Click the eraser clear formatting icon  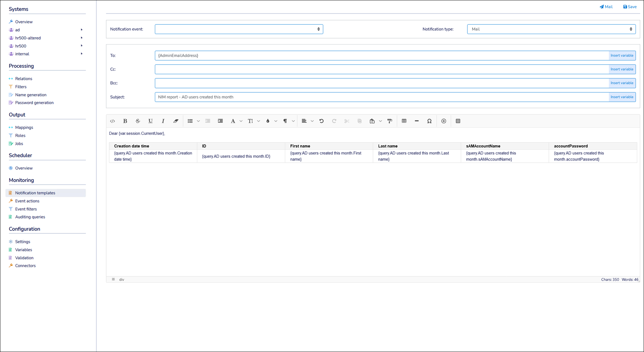pos(176,121)
